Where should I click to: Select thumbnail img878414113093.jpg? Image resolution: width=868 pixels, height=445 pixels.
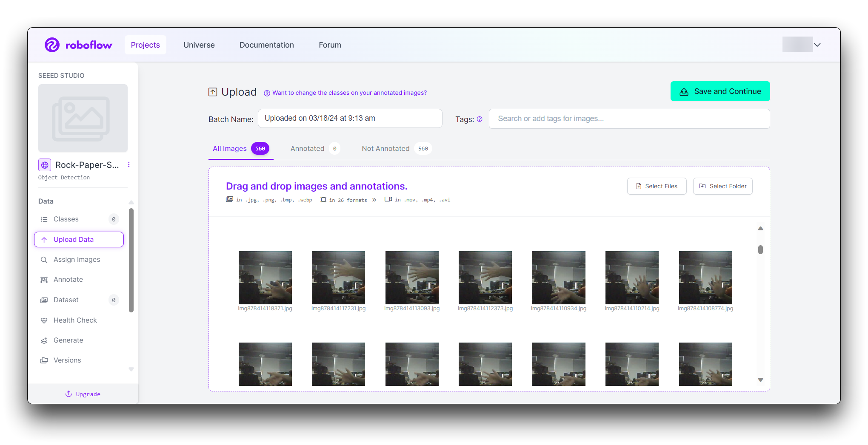pos(412,278)
